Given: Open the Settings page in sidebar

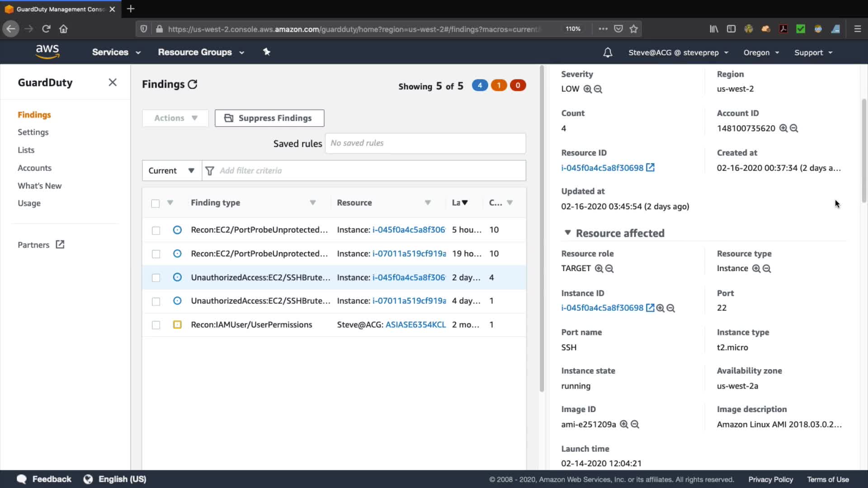Looking at the screenshot, I should tap(33, 132).
